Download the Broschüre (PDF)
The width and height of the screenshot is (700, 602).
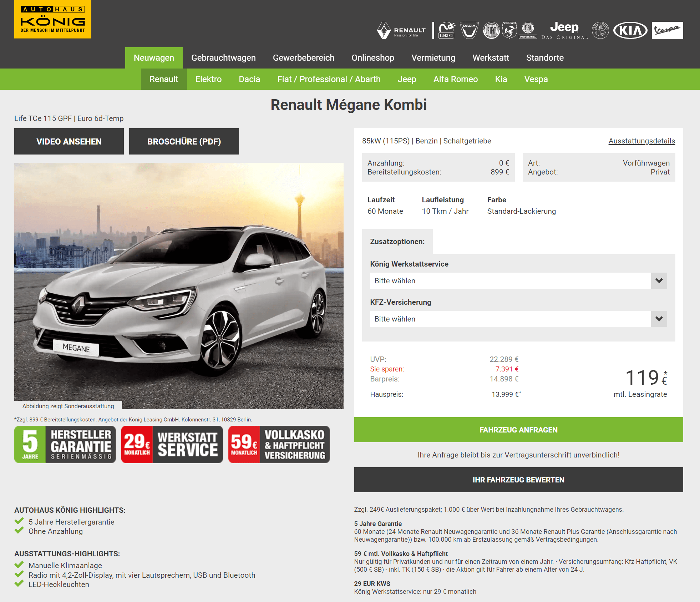tap(184, 141)
